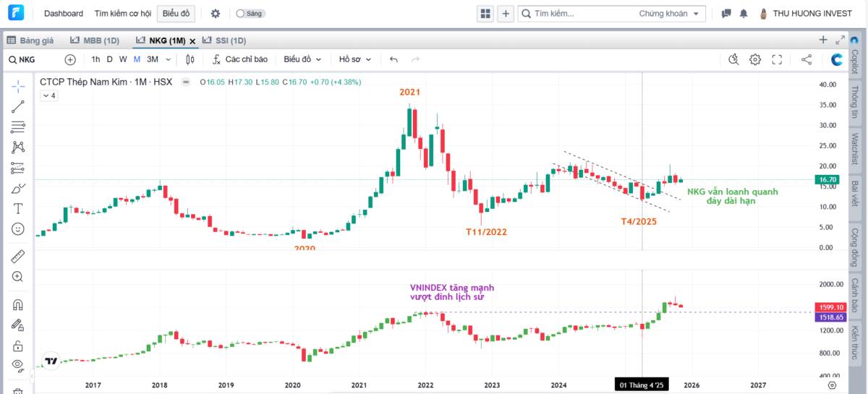Image resolution: width=868 pixels, height=394 pixels.
Task: Click the share chart icon
Action: click(x=807, y=60)
